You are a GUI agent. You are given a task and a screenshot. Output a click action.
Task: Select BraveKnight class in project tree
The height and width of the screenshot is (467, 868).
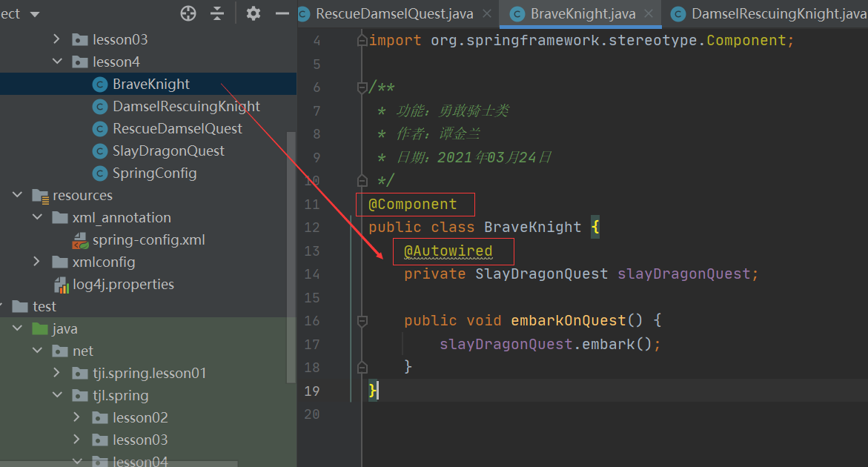[x=151, y=84]
